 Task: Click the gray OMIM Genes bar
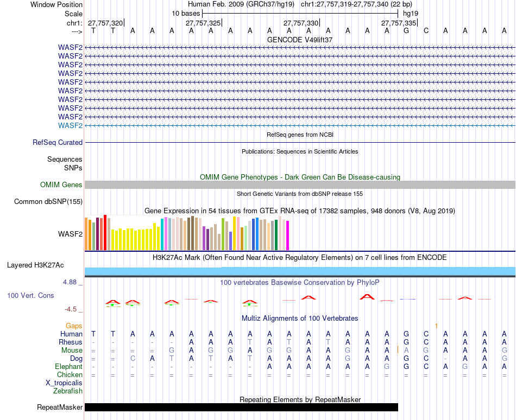click(x=300, y=184)
